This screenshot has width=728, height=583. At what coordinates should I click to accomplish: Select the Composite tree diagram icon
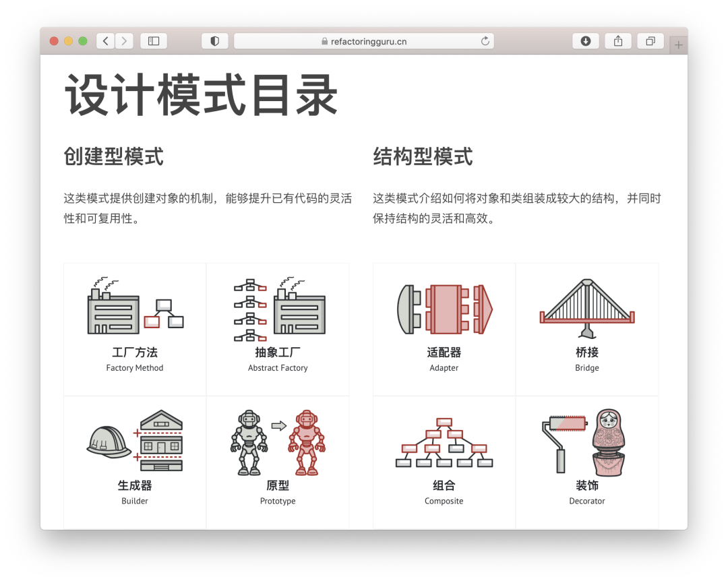tap(444, 443)
